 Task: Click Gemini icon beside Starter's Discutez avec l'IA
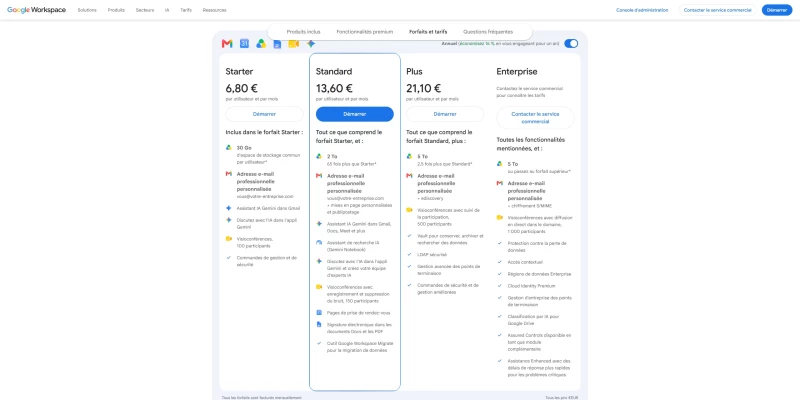tap(229, 220)
